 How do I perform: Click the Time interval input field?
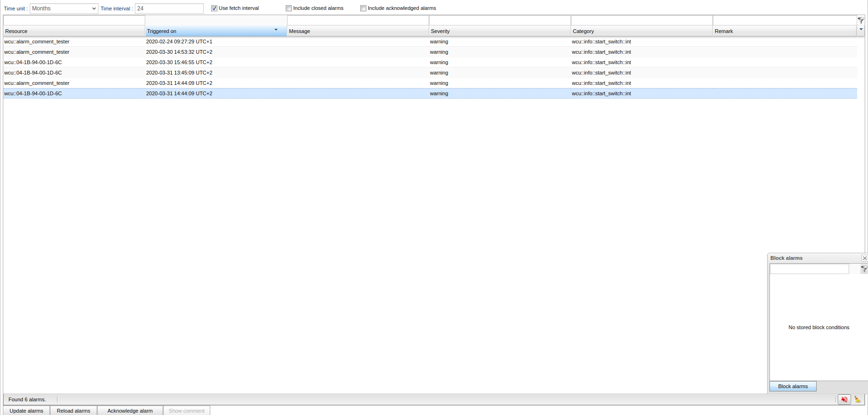point(169,8)
